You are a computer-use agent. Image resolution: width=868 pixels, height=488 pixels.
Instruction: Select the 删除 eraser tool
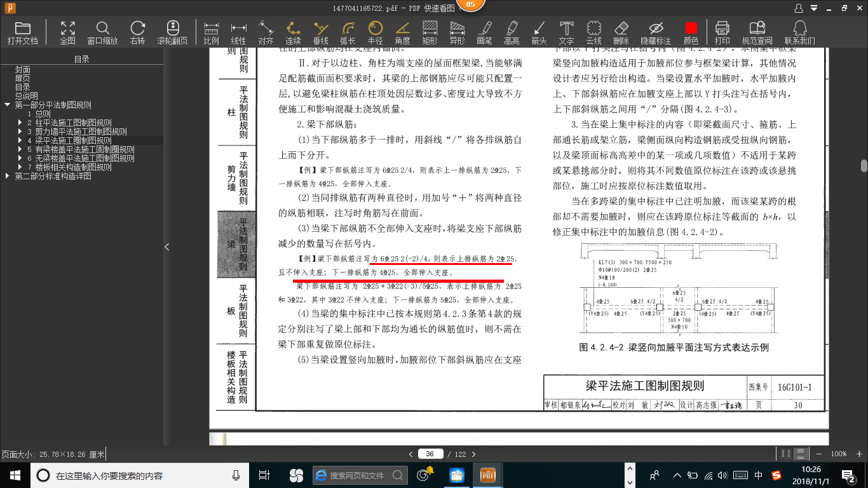621,32
